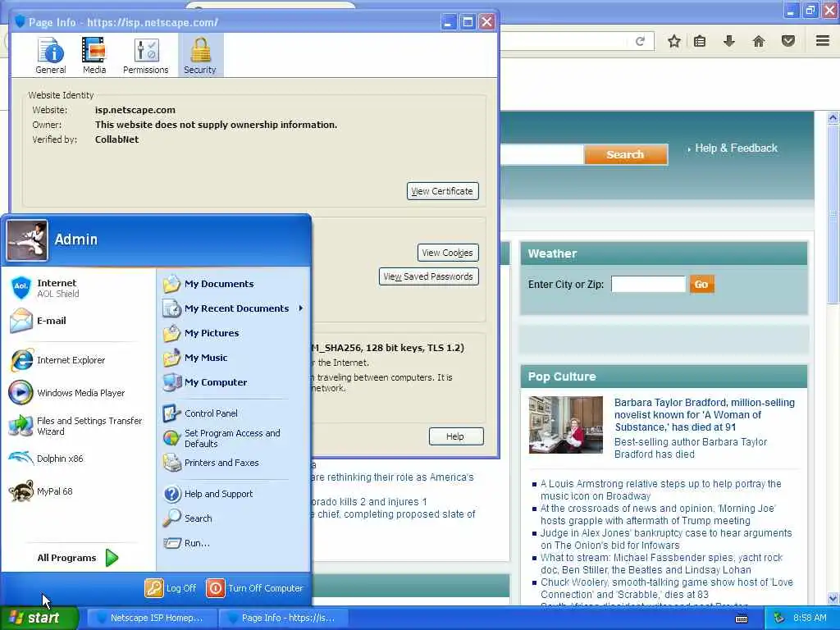This screenshot has height=630, width=840.
Task: Click Turn Off Computer
Action: click(255, 588)
